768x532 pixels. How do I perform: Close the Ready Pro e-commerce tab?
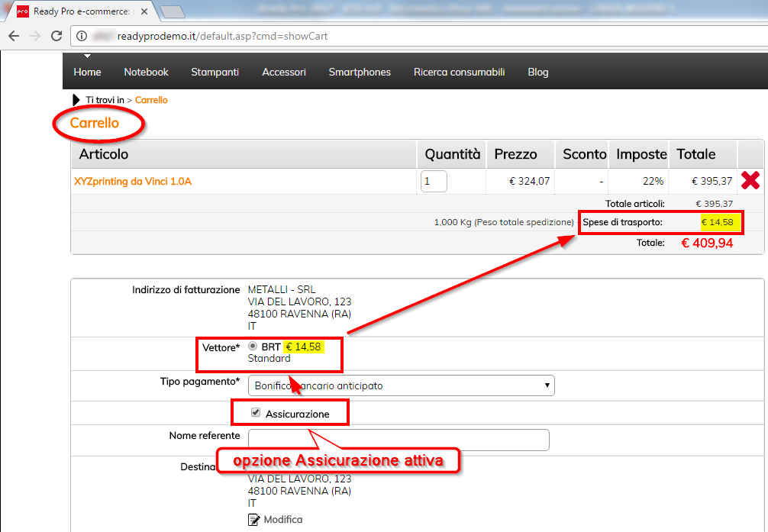point(144,11)
